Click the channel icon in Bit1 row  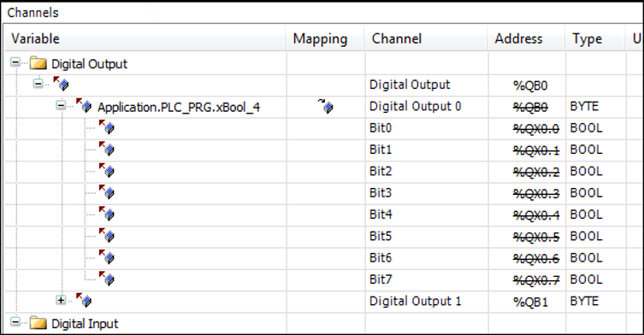pyautogui.click(x=107, y=149)
